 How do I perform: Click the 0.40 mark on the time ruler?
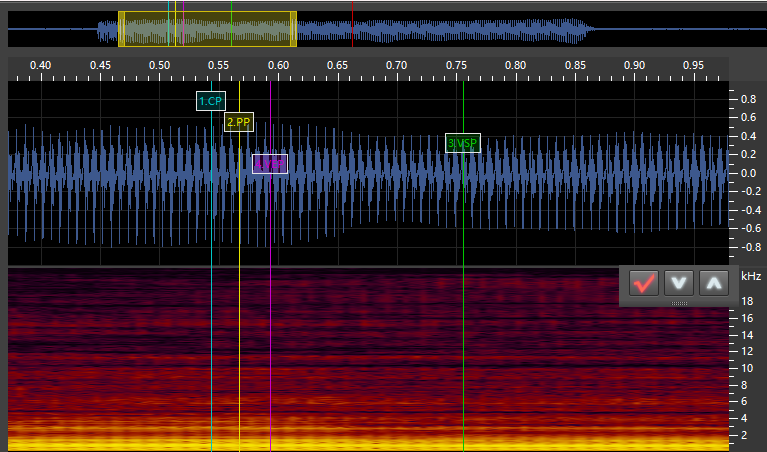pyautogui.click(x=40, y=65)
